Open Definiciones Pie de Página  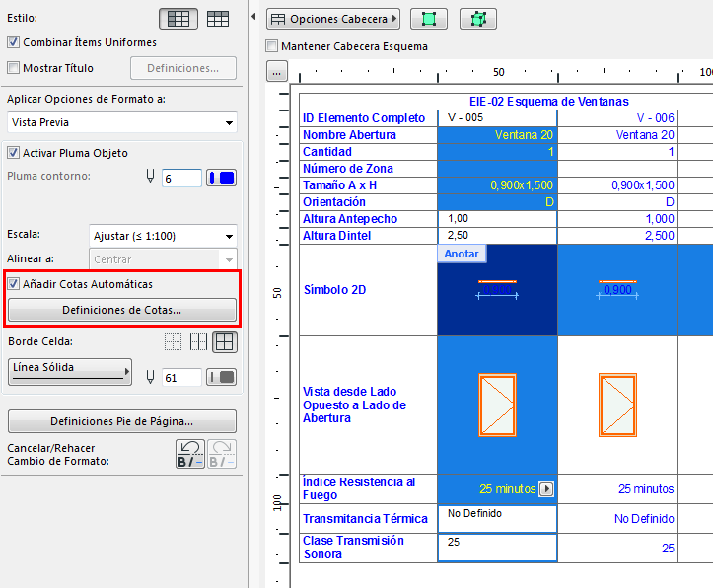(121, 421)
